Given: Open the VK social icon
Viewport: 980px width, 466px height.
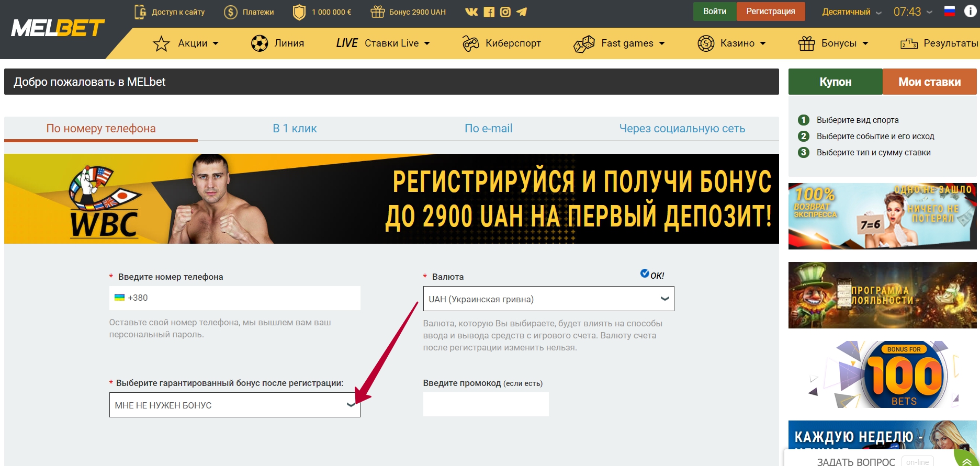Looking at the screenshot, I should tap(471, 12).
